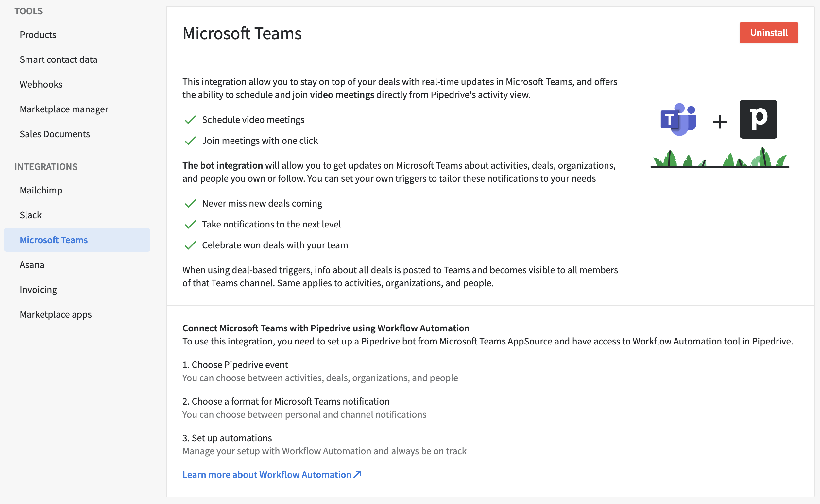Expand the Smart contact data section
820x504 pixels.
[x=59, y=59]
